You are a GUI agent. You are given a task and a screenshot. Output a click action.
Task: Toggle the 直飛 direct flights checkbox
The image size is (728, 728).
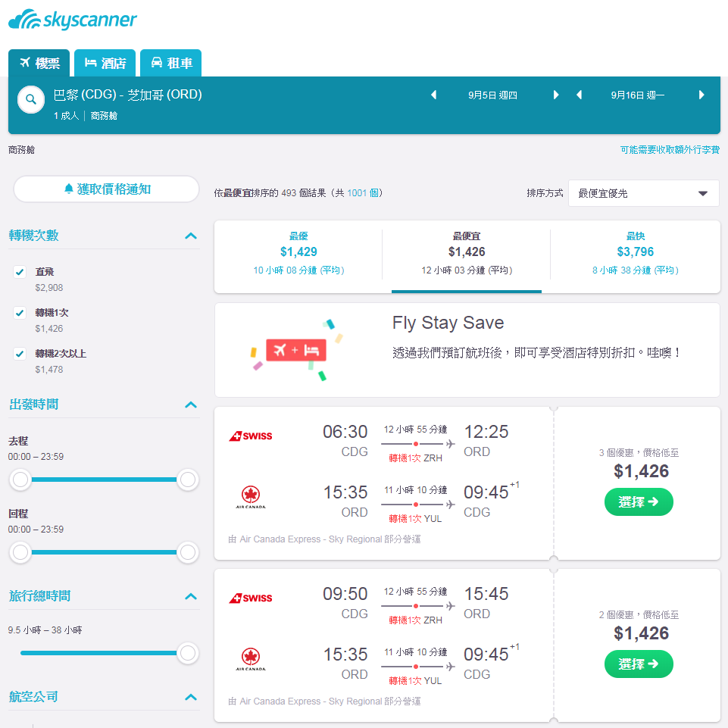(20, 272)
